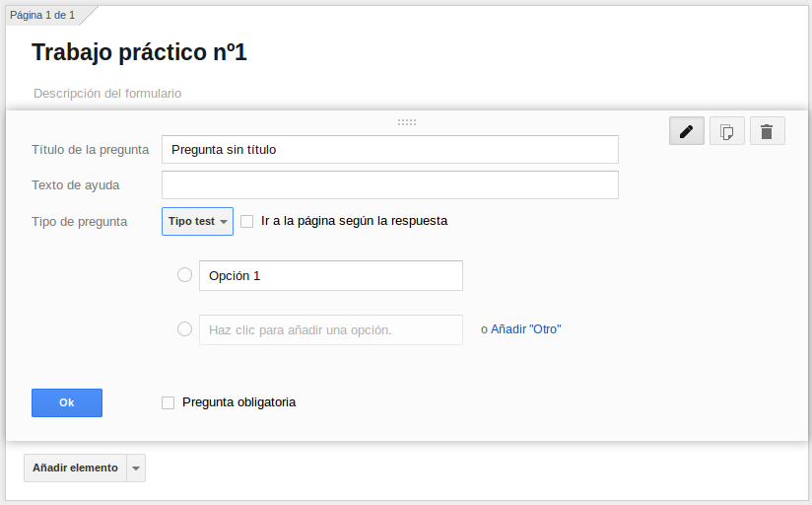Click 'Haz clic para añadir una opción' field
This screenshot has width=812, height=505.
[330, 329]
